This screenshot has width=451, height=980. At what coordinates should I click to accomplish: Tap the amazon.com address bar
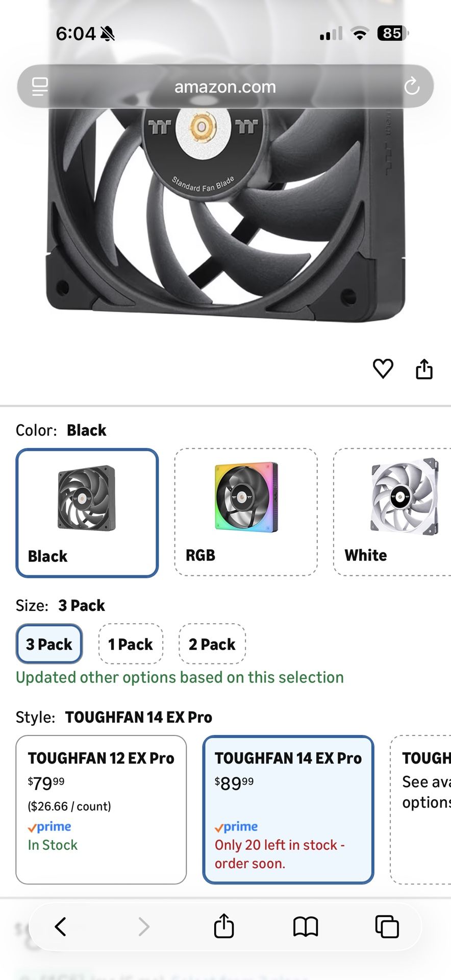tap(224, 86)
